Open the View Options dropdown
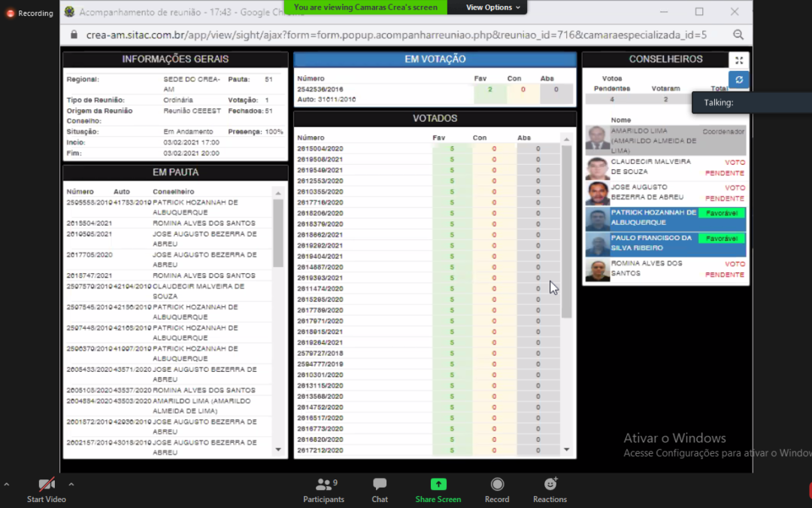 [x=492, y=8]
